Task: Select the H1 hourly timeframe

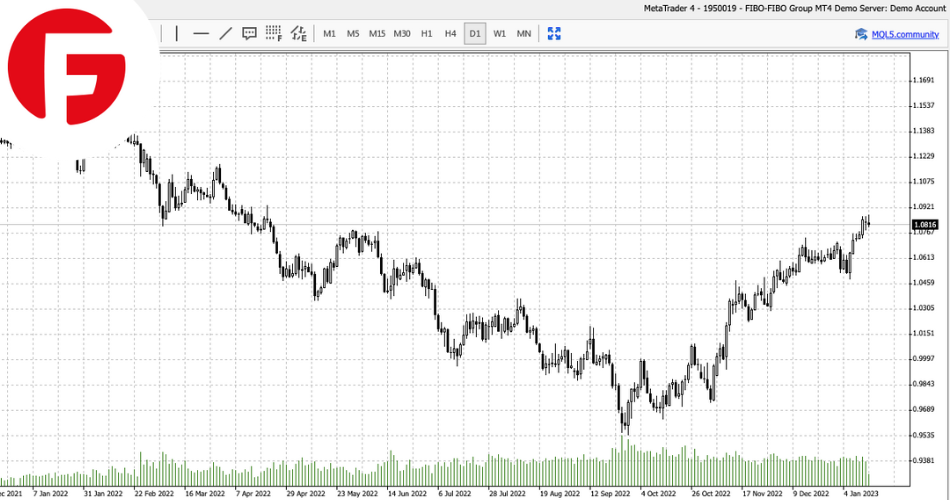Action: (427, 34)
